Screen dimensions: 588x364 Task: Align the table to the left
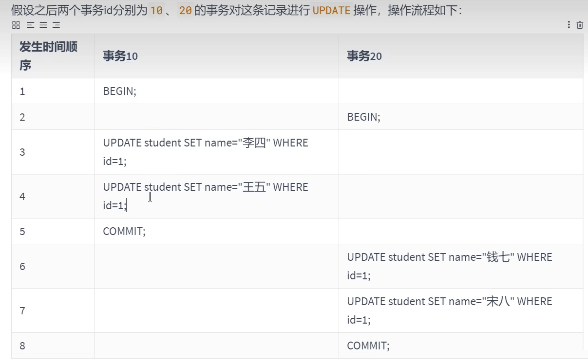30,25
